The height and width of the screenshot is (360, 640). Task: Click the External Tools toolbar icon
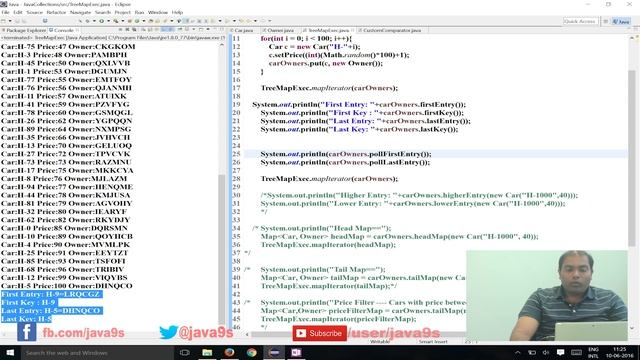click(x=116, y=21)
